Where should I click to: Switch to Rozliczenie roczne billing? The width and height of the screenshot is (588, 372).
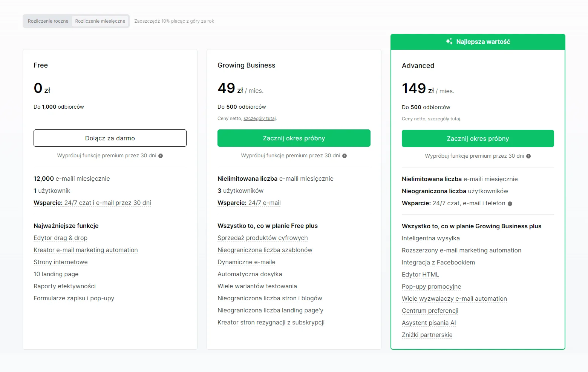pos(48,21)
